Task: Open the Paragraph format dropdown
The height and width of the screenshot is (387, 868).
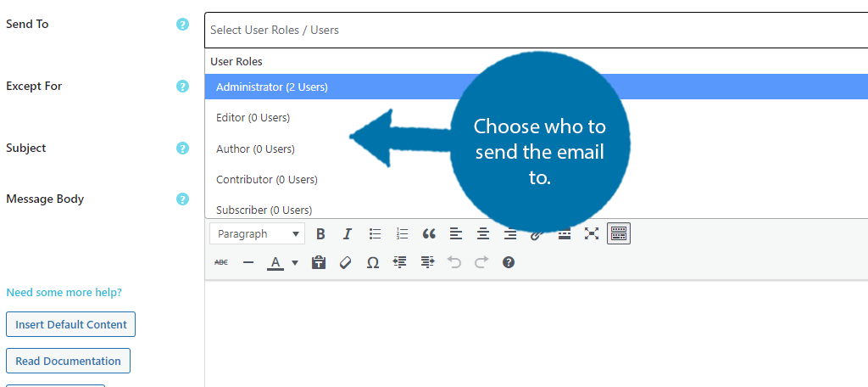Action: click(258, 234)
